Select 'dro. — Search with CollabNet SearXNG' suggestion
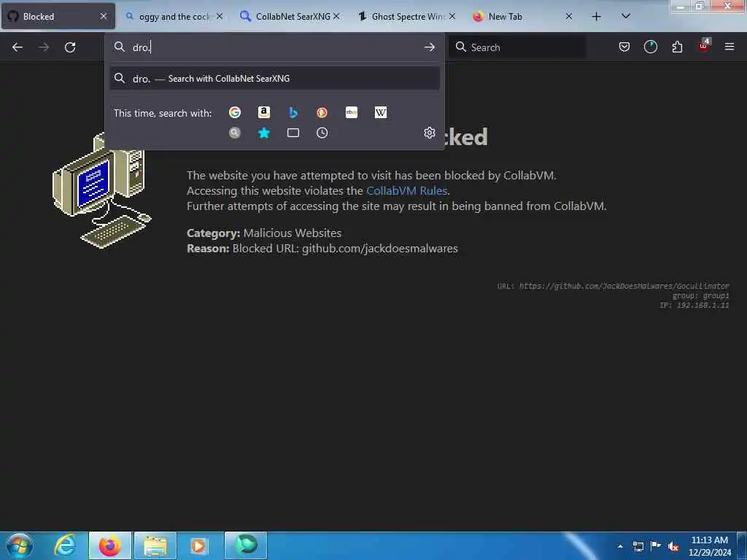747x560 pixels. pos(275,79)
